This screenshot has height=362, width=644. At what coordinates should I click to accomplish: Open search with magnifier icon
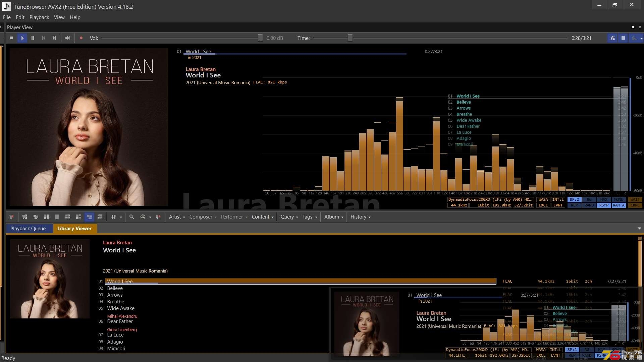pyautogui.click(x=132, y=217)
